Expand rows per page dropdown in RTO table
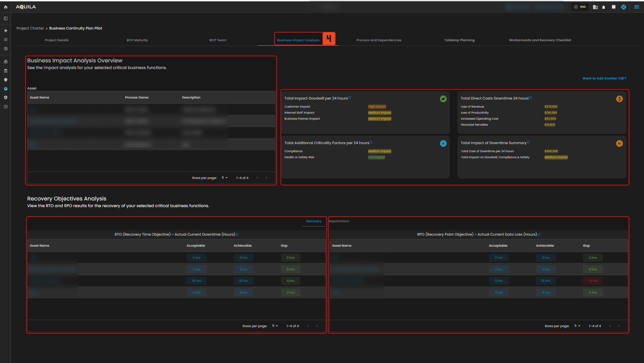This screenshot has width=644, height=363. pyautogui.click(x=275, y=326)
